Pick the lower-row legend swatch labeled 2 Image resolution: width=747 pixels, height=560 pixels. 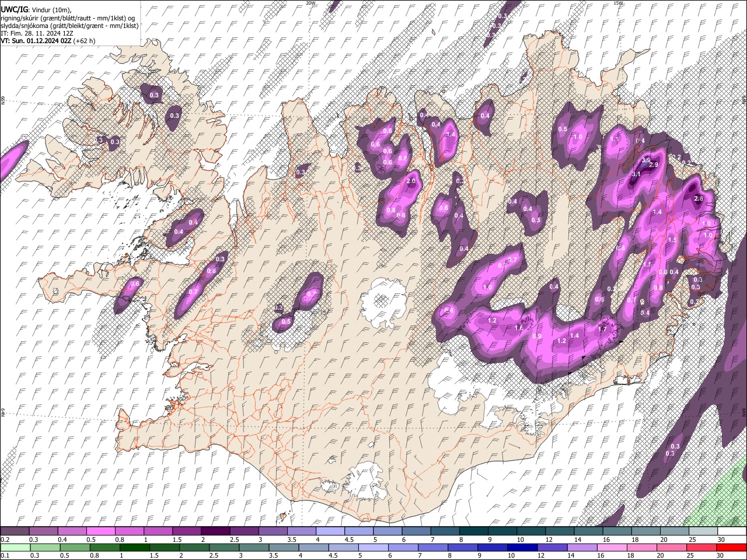click(194, 547)
